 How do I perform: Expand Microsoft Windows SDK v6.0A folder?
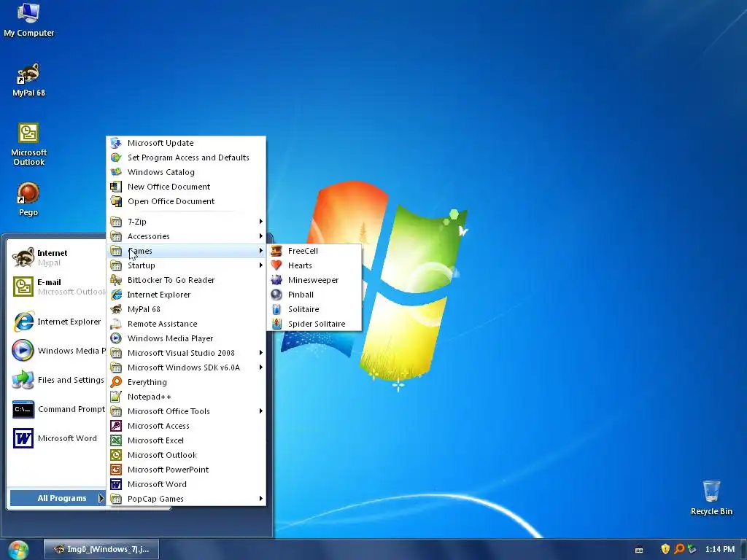tap(186, 367)
